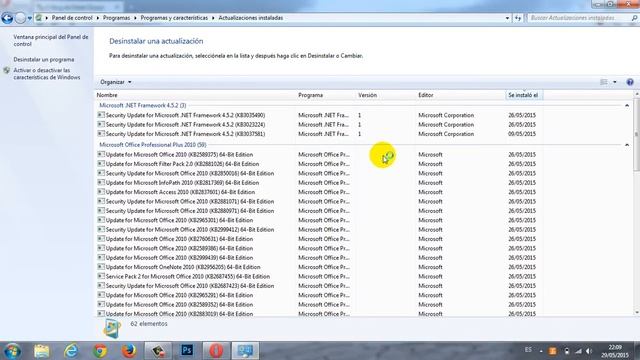Click the icon of the Update KB2965291 row

[101, 295]
